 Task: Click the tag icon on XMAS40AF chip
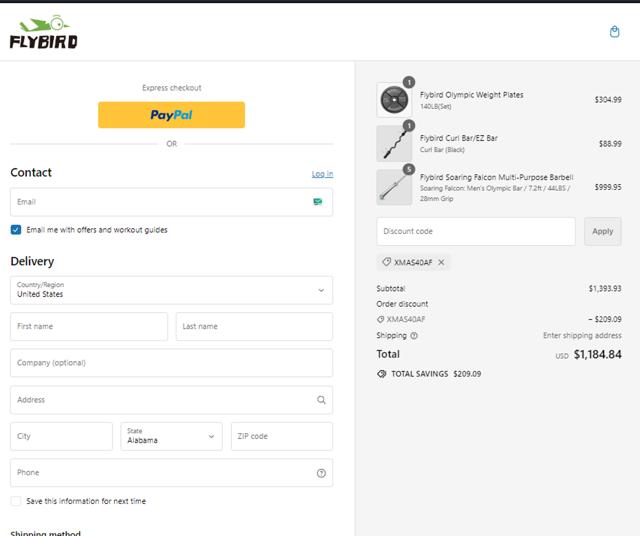pos(386,262)
